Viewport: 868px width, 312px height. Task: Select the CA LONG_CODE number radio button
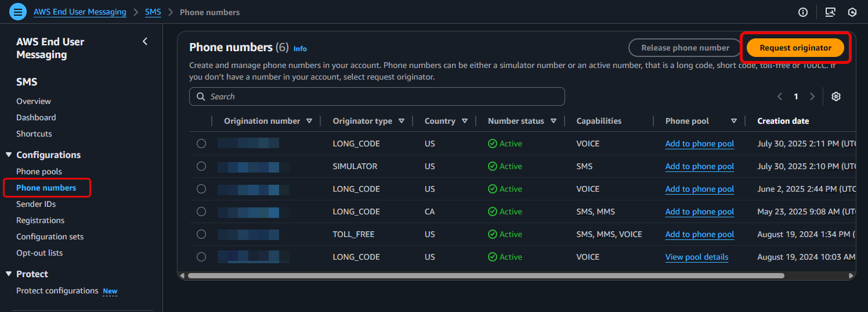(x=201, y=211)
